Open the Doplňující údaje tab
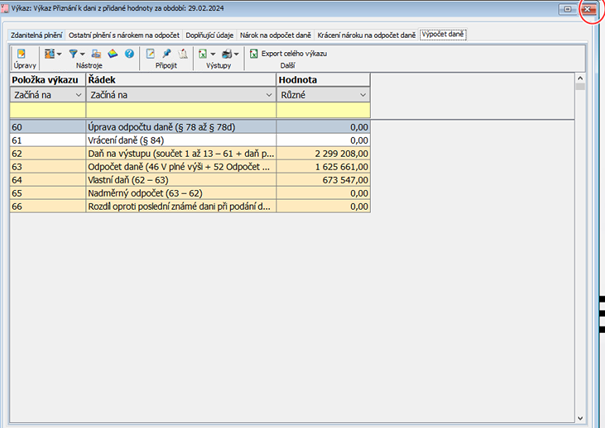The height and width of the screenshot is (428, 605). click(205, 34)
